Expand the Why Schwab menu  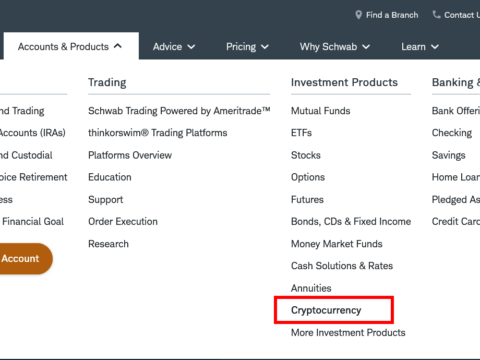point(334,47)
